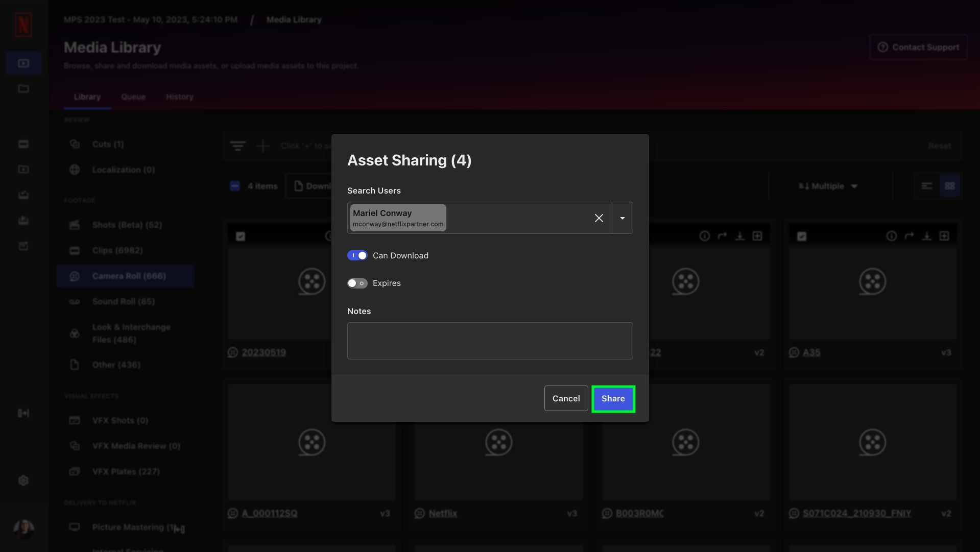Click the media library rail icon

tap(23, 63)
